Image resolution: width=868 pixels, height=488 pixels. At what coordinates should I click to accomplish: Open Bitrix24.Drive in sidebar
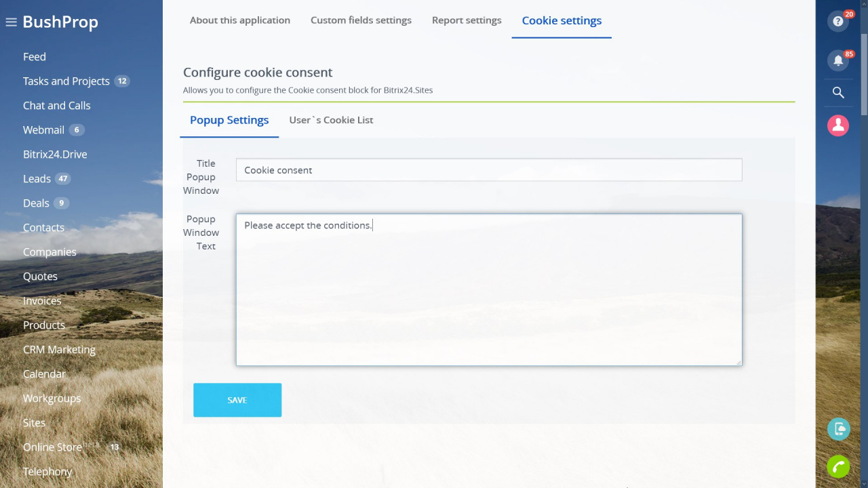[55, 155]
